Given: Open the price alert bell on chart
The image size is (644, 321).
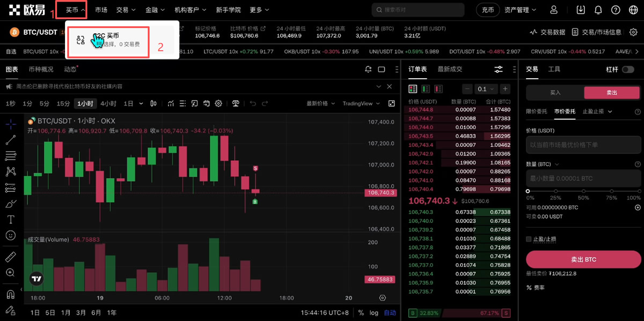Looking at the screenshot, I should click(x=368, y=70).
